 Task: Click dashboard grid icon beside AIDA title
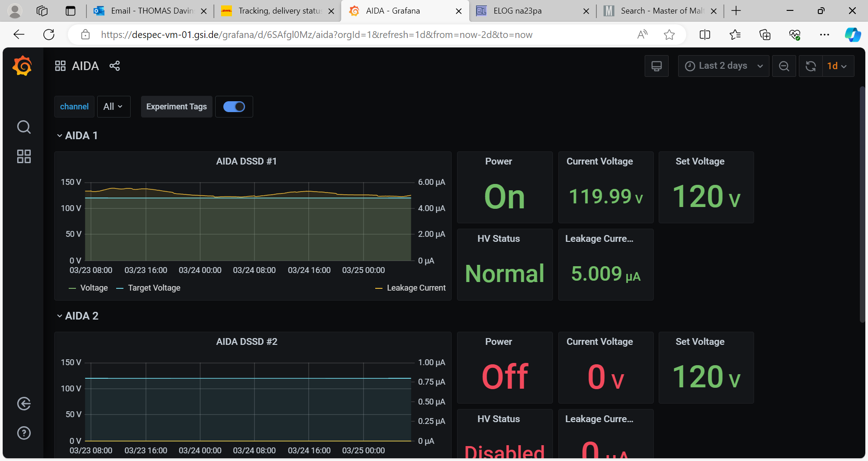click(60, 66)
